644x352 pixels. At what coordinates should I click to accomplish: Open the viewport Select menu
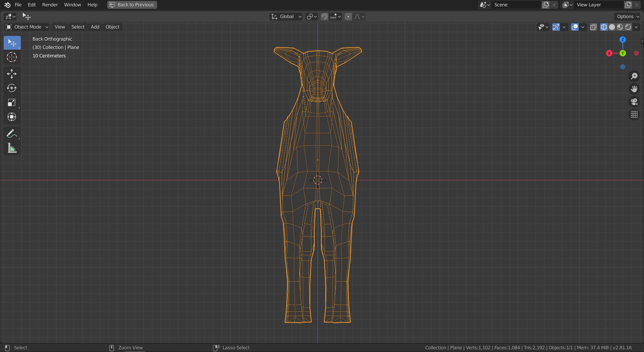(x=78, y=27)
